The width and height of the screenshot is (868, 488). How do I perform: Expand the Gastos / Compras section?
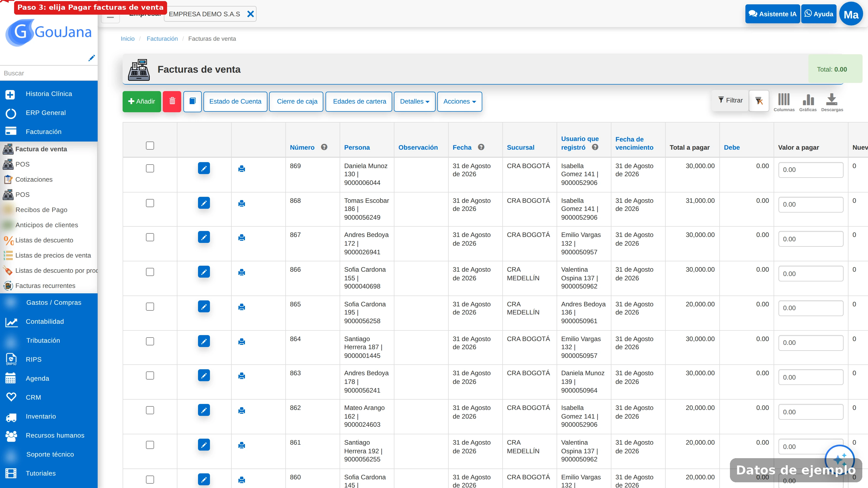49,303
